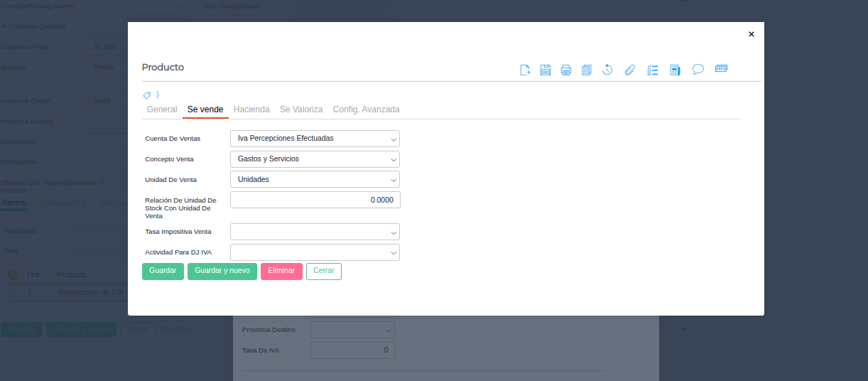Open the Config. Avanzada tab

click(367, 109)
